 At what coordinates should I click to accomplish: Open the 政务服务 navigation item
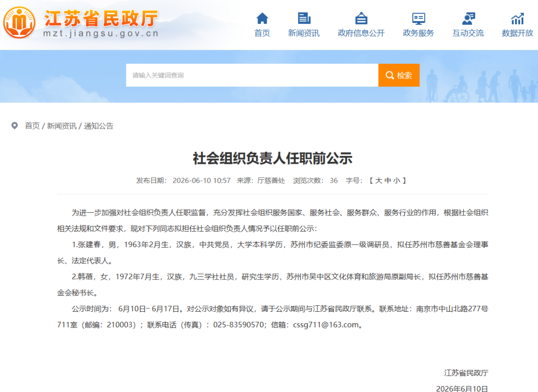click(418, 33)
